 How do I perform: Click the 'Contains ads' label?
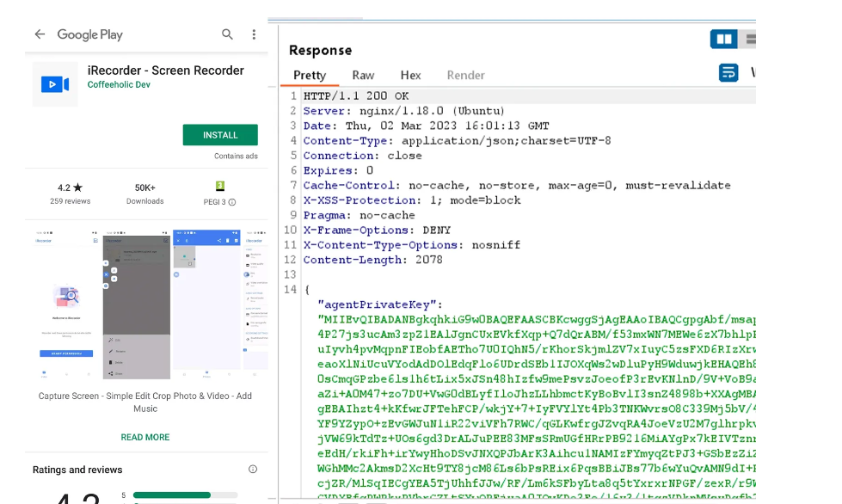(236, 157)
